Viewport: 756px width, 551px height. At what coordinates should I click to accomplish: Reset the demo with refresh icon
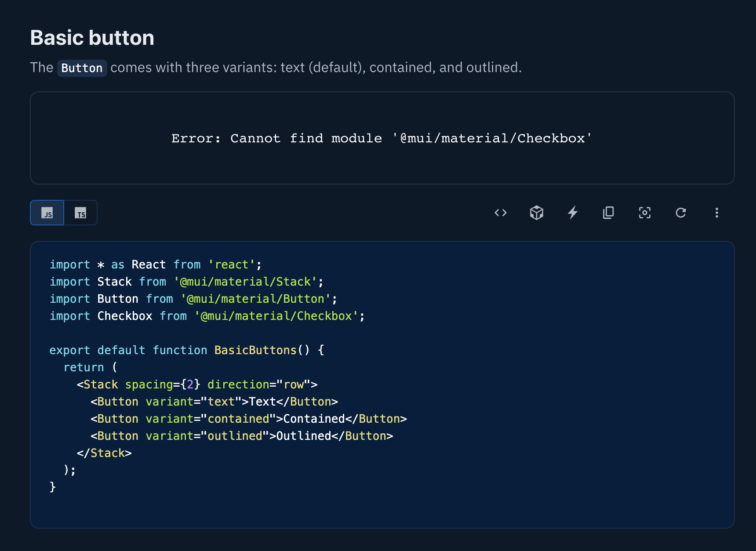681,213
